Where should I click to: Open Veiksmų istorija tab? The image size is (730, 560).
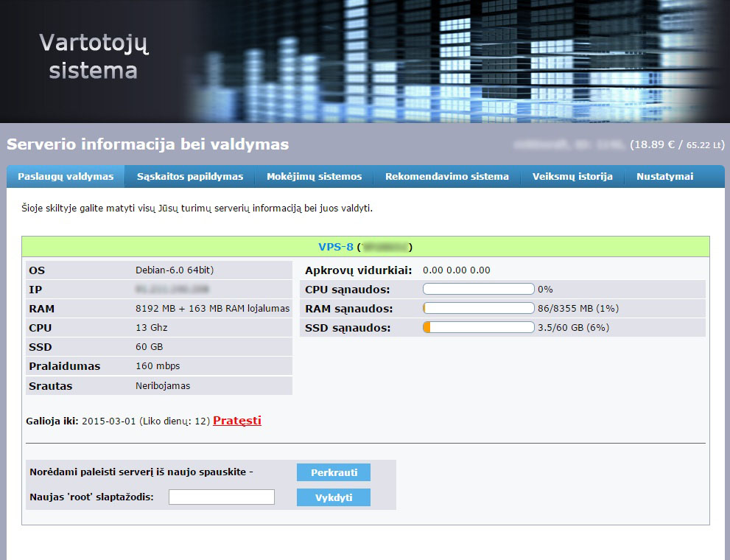coord(572,176)
